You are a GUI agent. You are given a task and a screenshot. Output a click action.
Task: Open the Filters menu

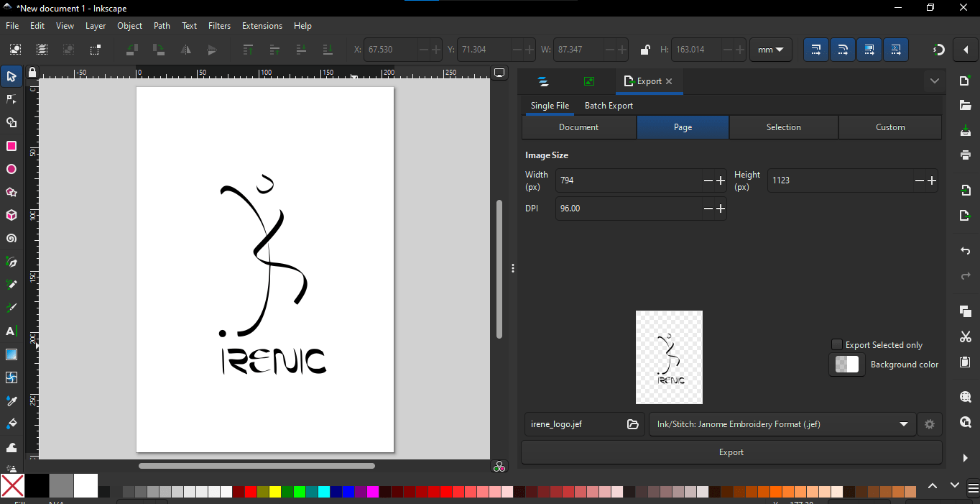(x=219, y=26)
